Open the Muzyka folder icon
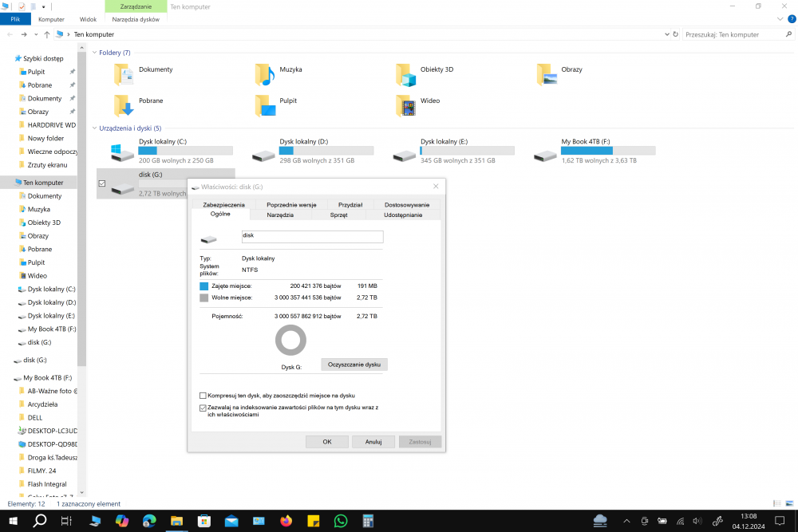The image size is (798, 532). click(x=265, y=74)
